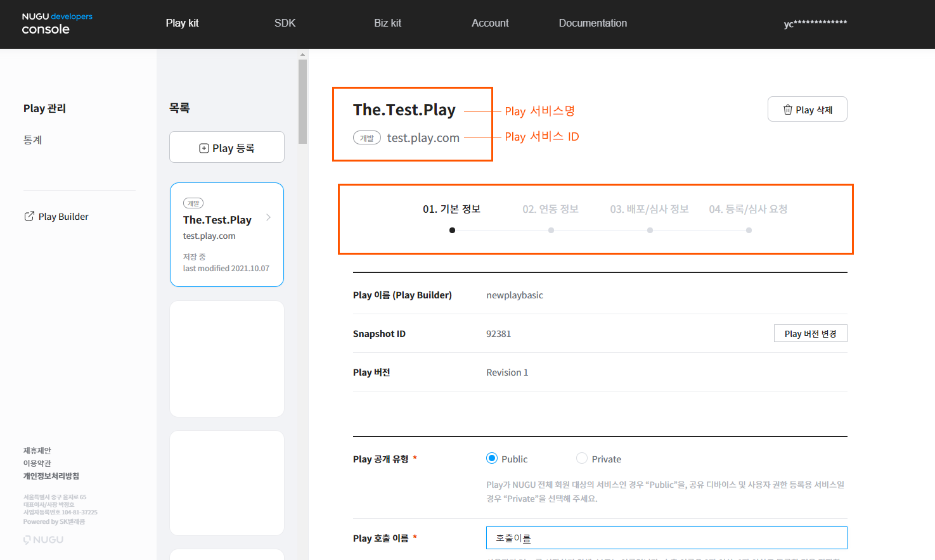
Task: Go to step 02. 연동 정보
Action: 550,209
